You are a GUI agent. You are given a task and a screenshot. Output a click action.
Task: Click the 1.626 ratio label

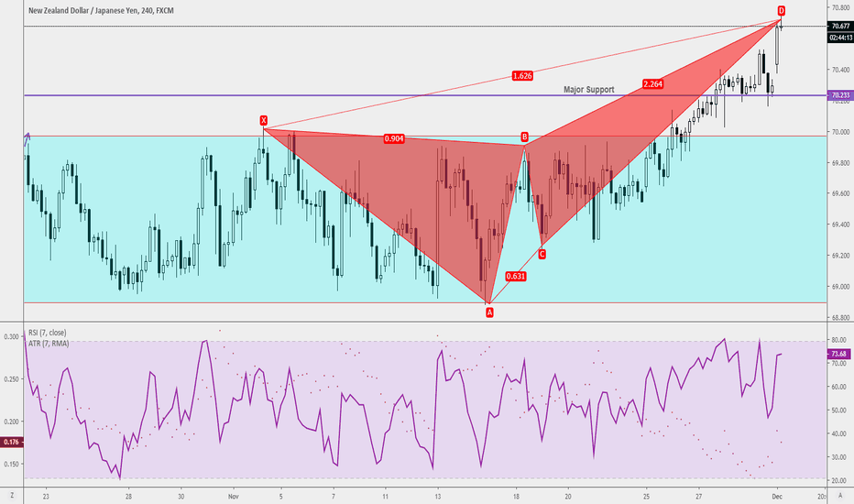[523, 75]
